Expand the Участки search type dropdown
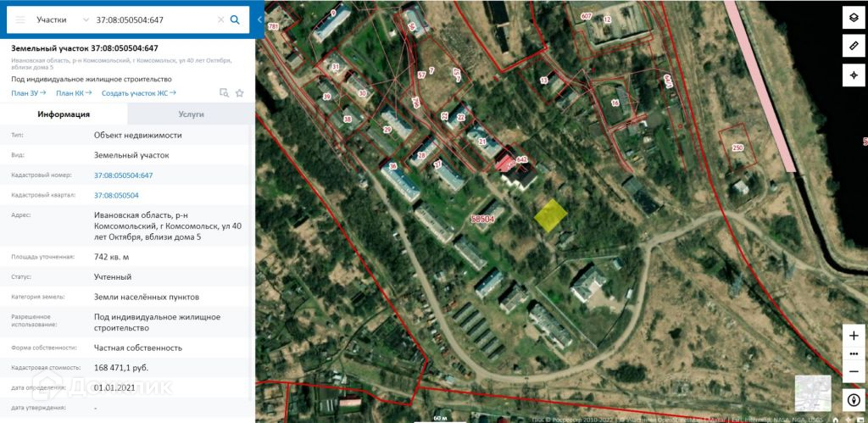 [x=61, y=19]
